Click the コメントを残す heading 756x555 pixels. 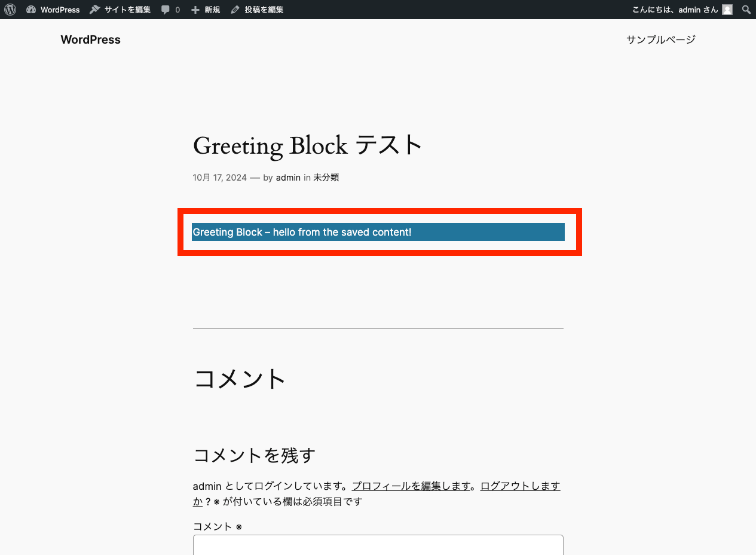(x=255, y=455)
